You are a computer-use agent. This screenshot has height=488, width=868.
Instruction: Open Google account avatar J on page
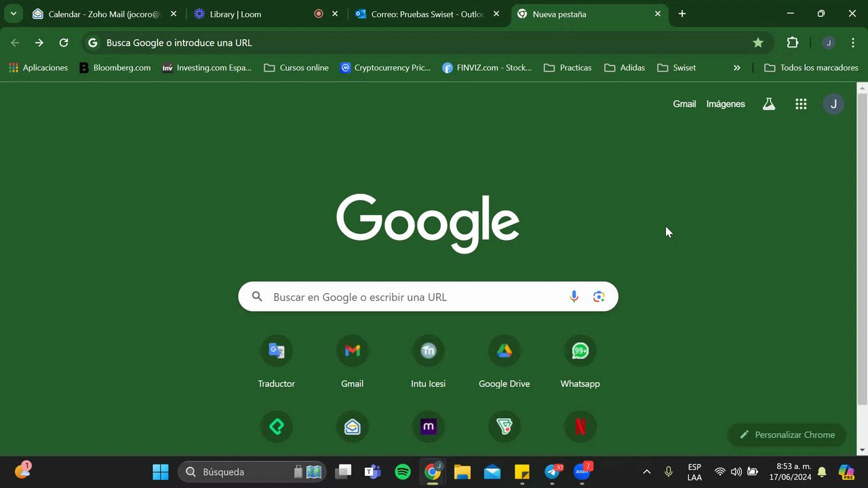[x=833, y=104]
